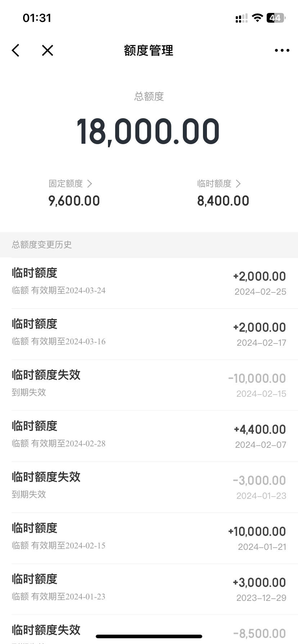The width and height of the screenshot is (298, 644).
Task: Open the +10,000.00 临时额度 record
Action: coord(149,538)
